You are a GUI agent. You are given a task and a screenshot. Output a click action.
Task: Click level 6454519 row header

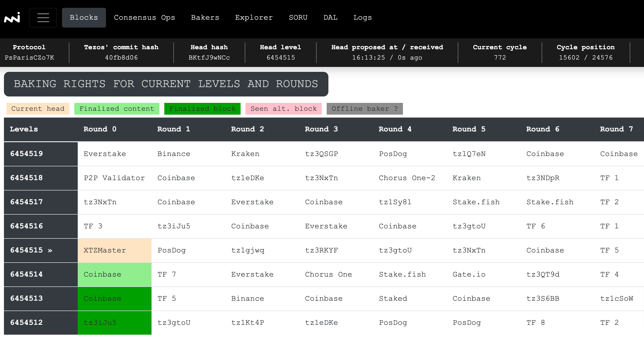tap(41, 154)
